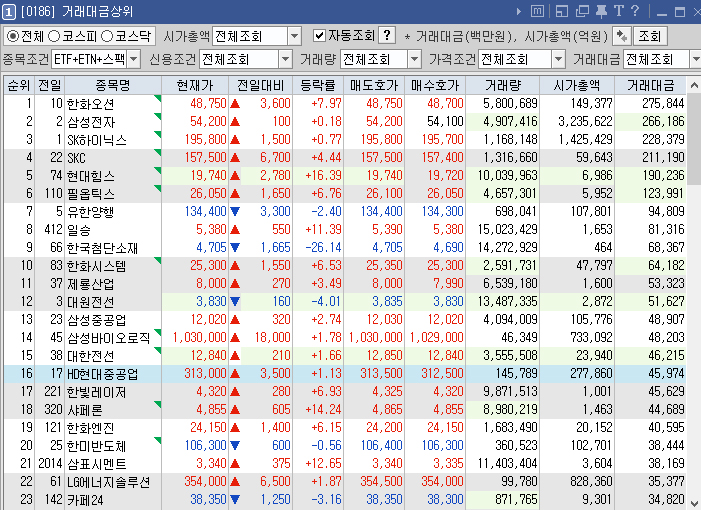Click the 거래대금 column header

click(x=650, y=85)
